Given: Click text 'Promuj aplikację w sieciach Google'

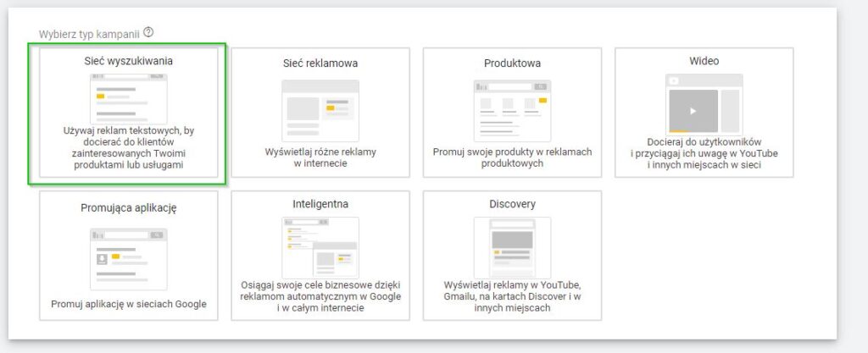Looking at the screenshot, I should pos(129,304).
